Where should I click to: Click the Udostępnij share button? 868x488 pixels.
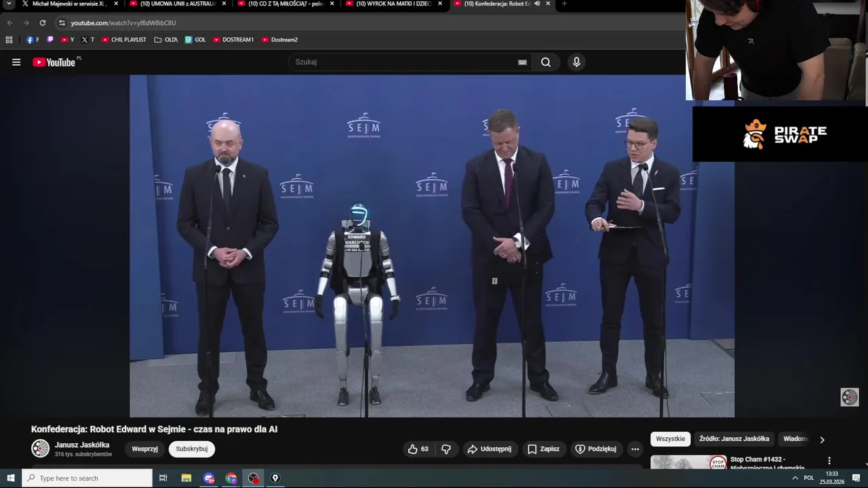click(490, 449)
